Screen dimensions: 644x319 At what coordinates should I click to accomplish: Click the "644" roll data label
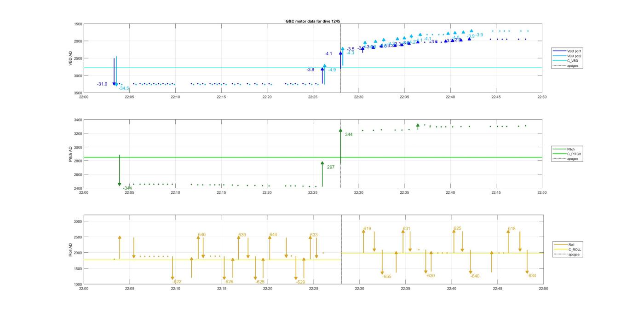[x=273, y=235]
